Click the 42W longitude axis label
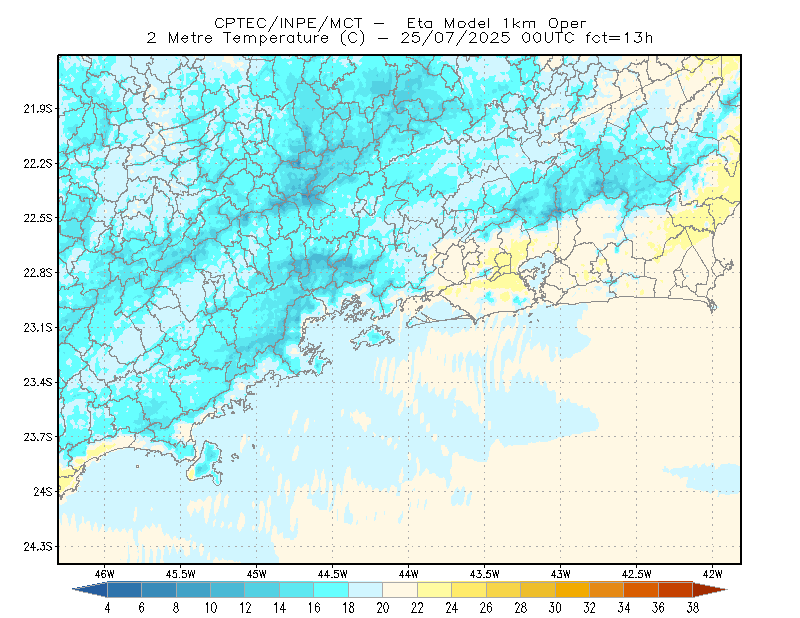Image resolution: width=800 pixels, height=618 pixels. (x=712, y=574)
